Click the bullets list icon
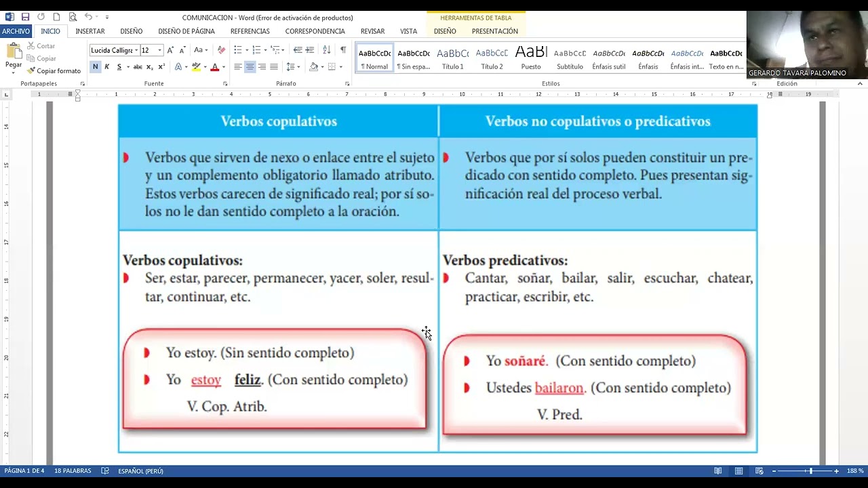868x488 pixels. [x=238, y=50]
